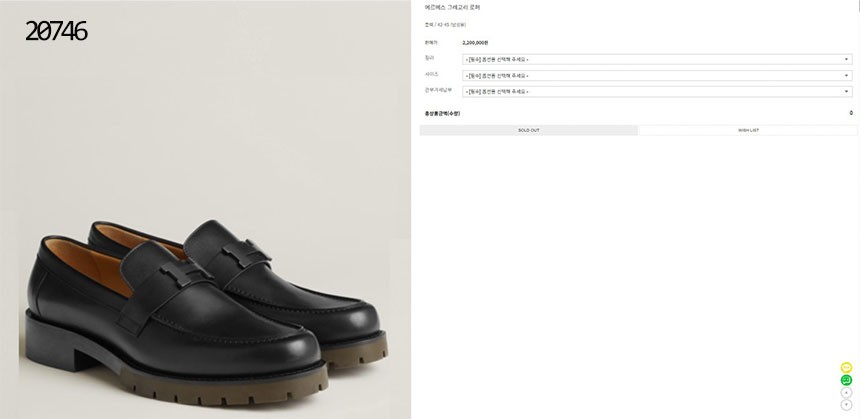Jump to page bottom with down-arrow circle
Viewport: 860px width, 419px height.
846,405
